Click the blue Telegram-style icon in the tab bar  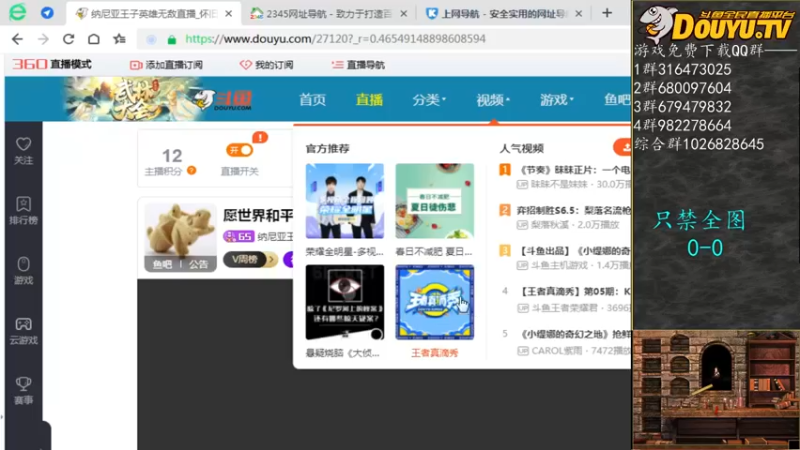point(47,13)
